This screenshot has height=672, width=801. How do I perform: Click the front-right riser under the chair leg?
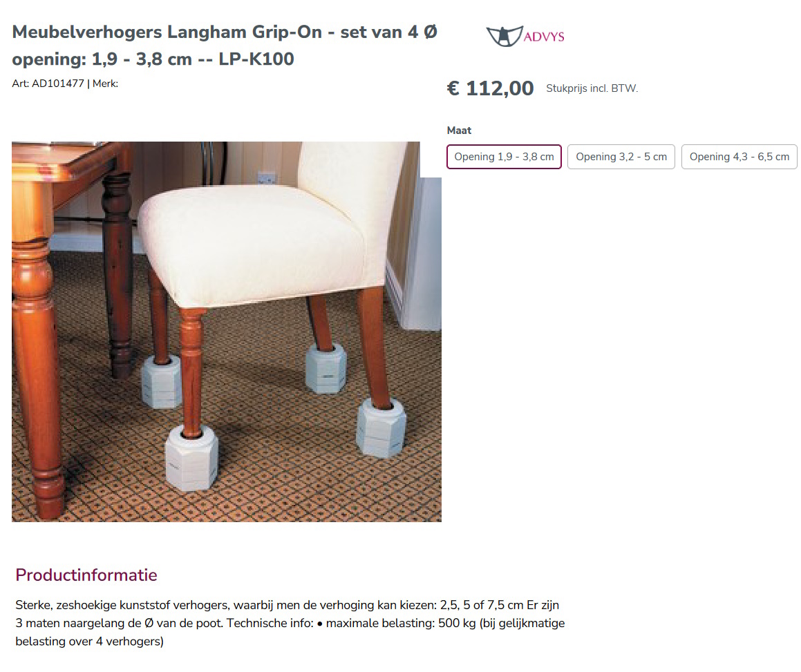381,428
